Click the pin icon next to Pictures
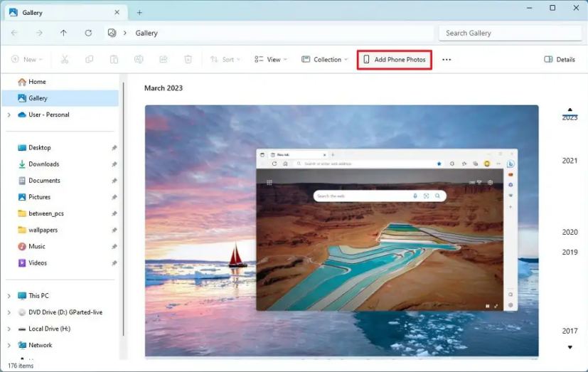Screen dimensions: 588x372 [x=114, y=197]
